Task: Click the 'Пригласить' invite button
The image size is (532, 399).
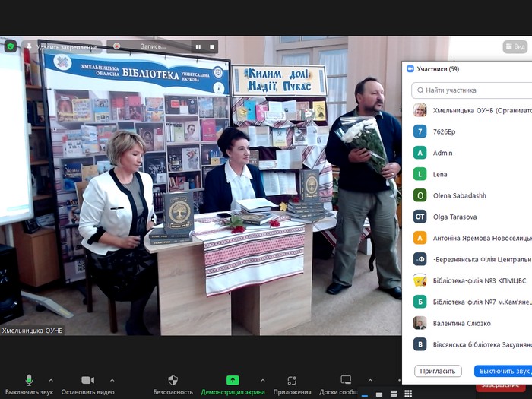Action: 438,371
